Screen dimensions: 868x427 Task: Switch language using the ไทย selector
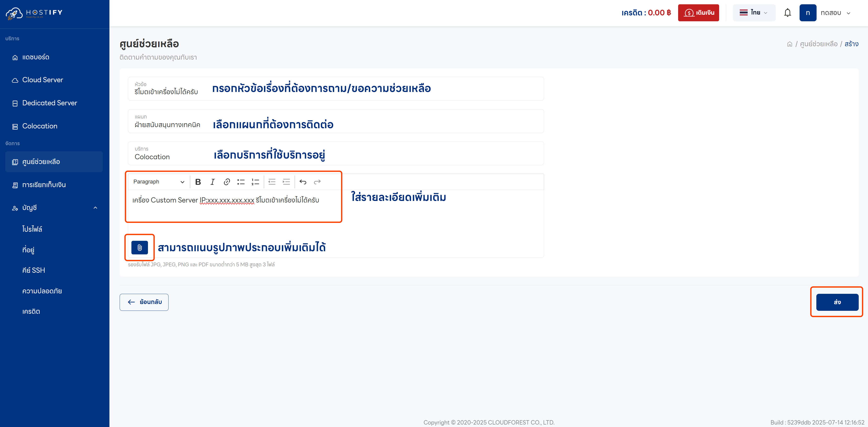[754, 12]
